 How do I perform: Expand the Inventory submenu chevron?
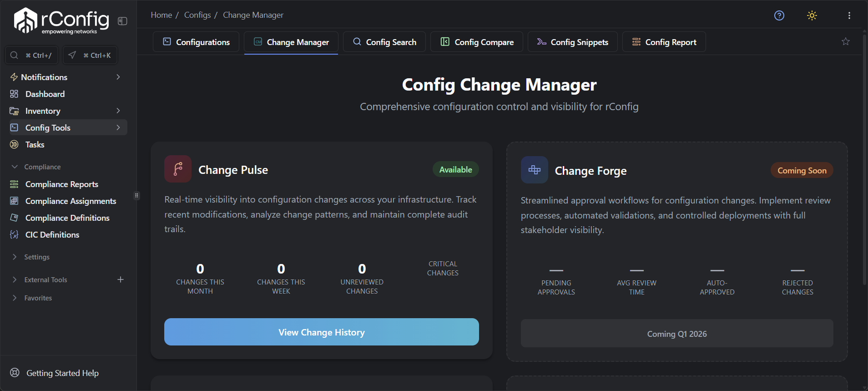click(118, 111)
